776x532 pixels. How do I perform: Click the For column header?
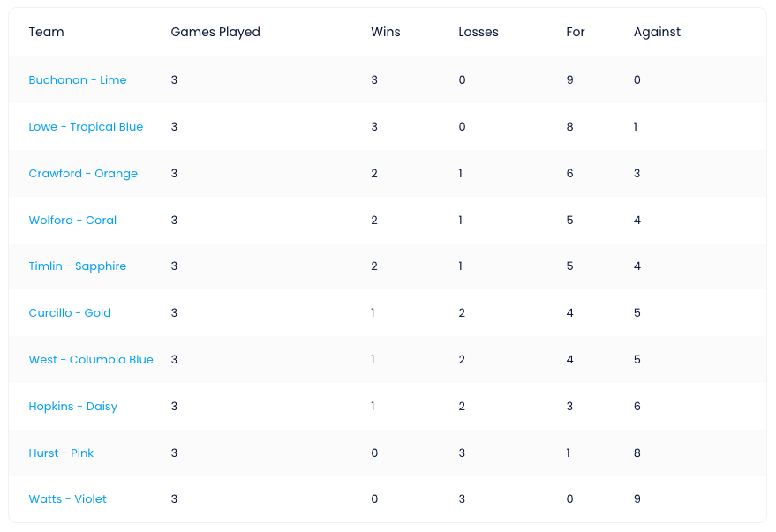coord(576,32)
